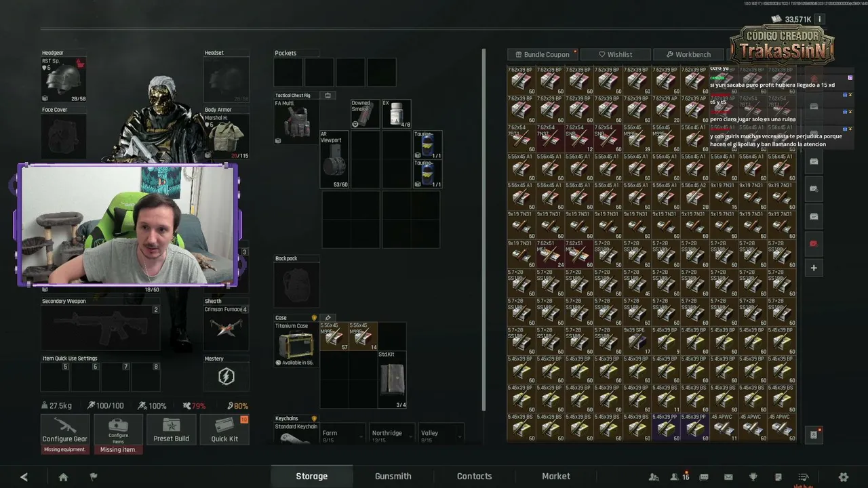Click the Quick Kit button
The width and height of the screenshot is (868, 488).
click(x=224, y=430)
